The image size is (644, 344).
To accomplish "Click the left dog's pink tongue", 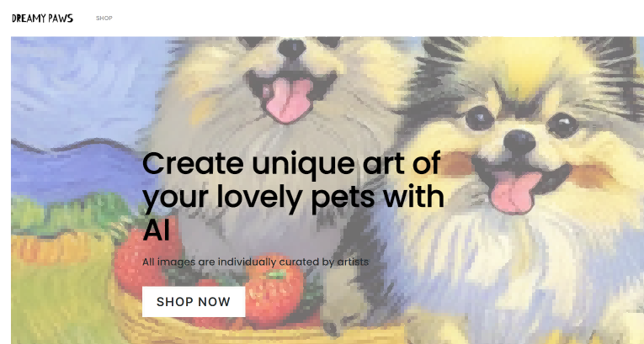I will click(x=288, y=100).
